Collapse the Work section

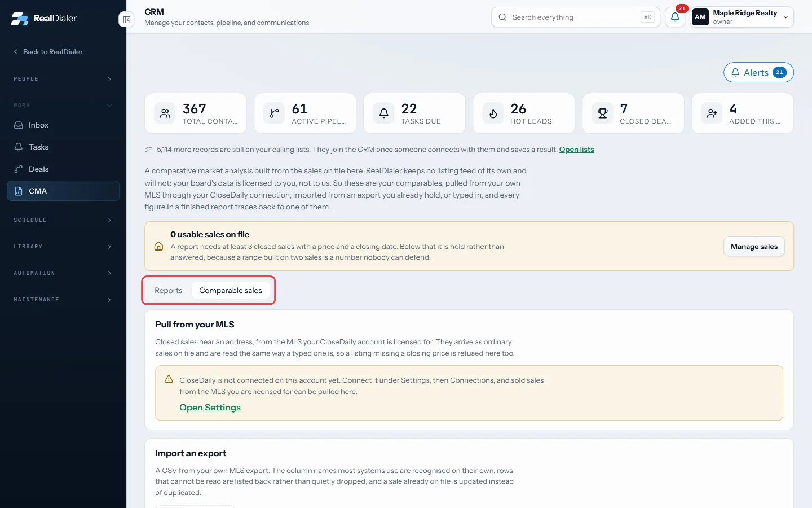point(63,106)
